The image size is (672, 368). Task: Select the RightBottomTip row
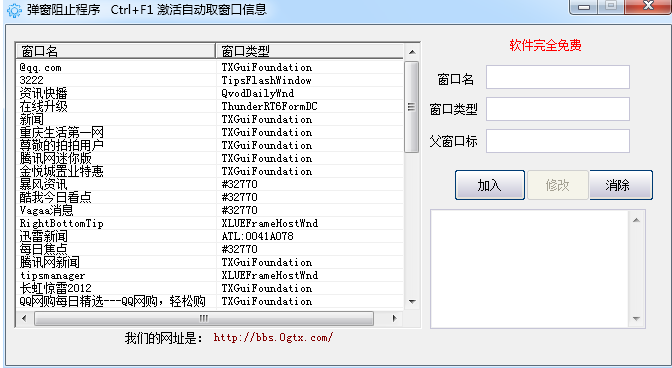point(210,223)
